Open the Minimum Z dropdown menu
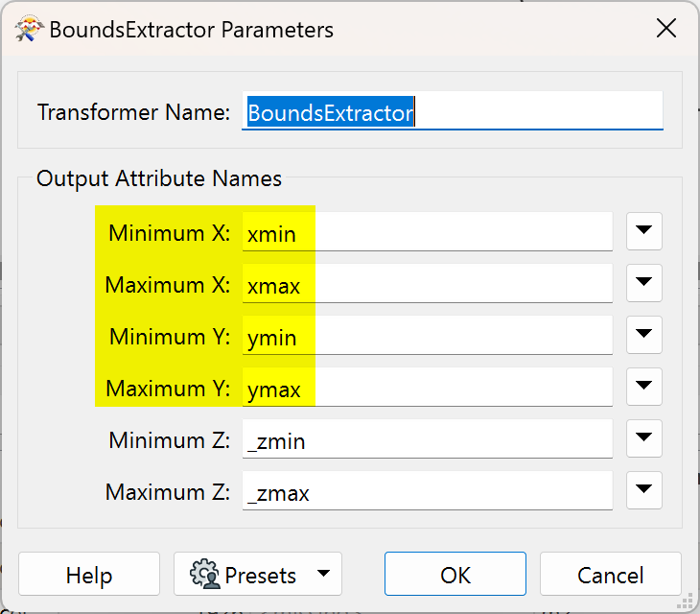Screen dimensions: 700x614 (x=644, y=439)
